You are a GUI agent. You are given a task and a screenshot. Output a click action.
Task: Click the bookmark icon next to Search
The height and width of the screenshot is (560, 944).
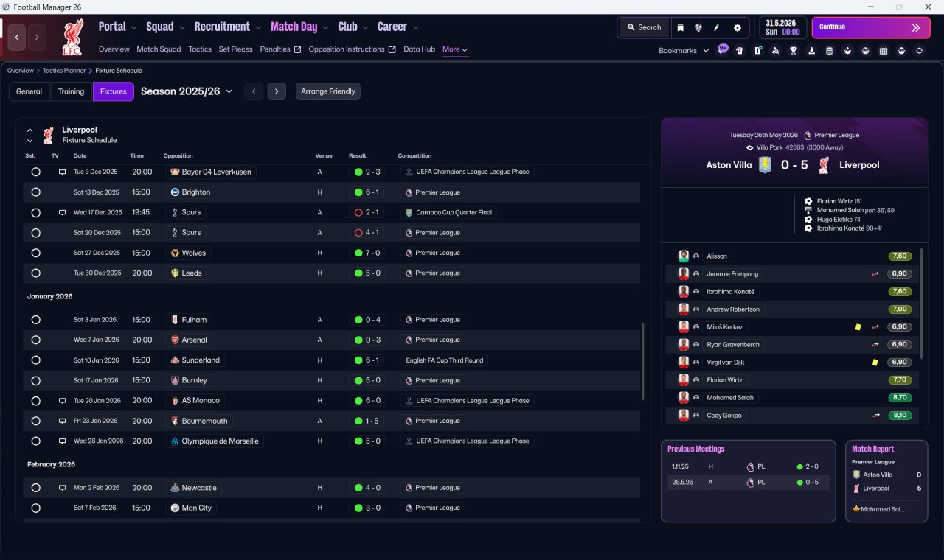point(680,27)
